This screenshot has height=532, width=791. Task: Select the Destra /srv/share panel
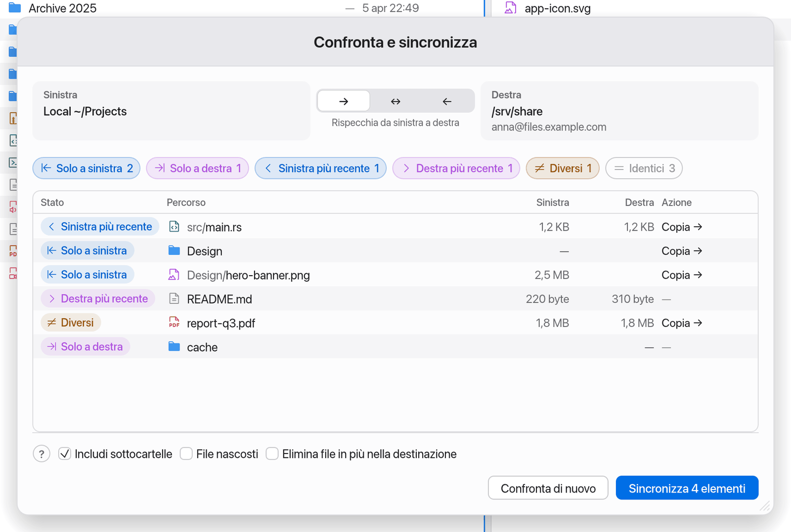point(619,111)
